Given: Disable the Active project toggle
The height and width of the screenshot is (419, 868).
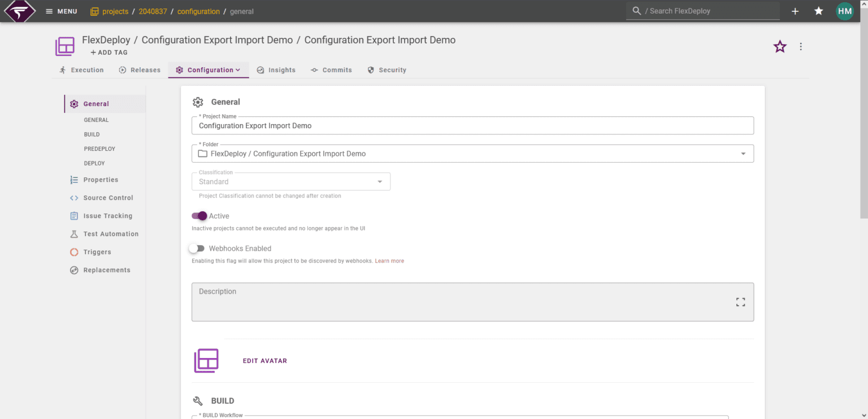Looking at the screenshot, I should pos(199,216).
